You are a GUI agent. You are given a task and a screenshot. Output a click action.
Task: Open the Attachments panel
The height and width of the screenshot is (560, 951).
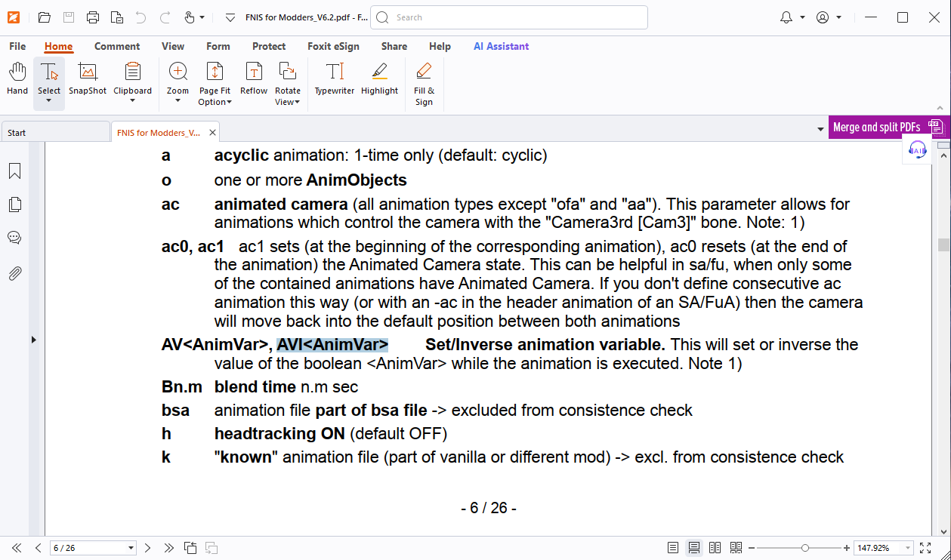click(14, 273)
